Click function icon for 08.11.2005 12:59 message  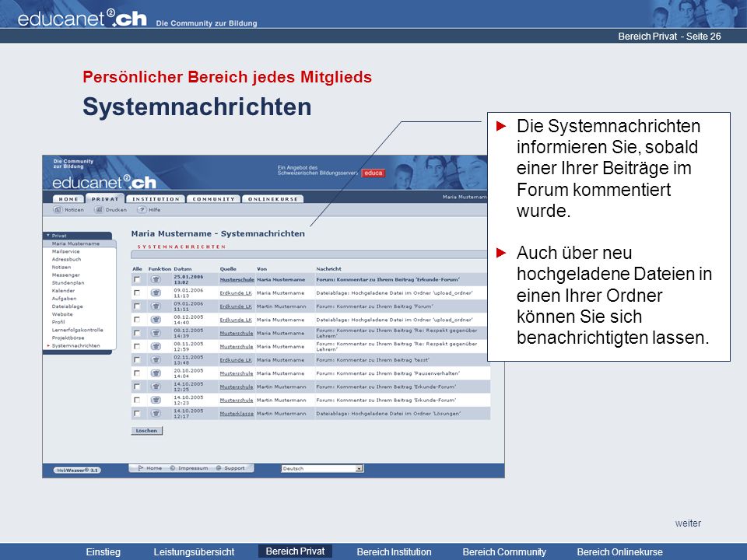tap(156, 346)
